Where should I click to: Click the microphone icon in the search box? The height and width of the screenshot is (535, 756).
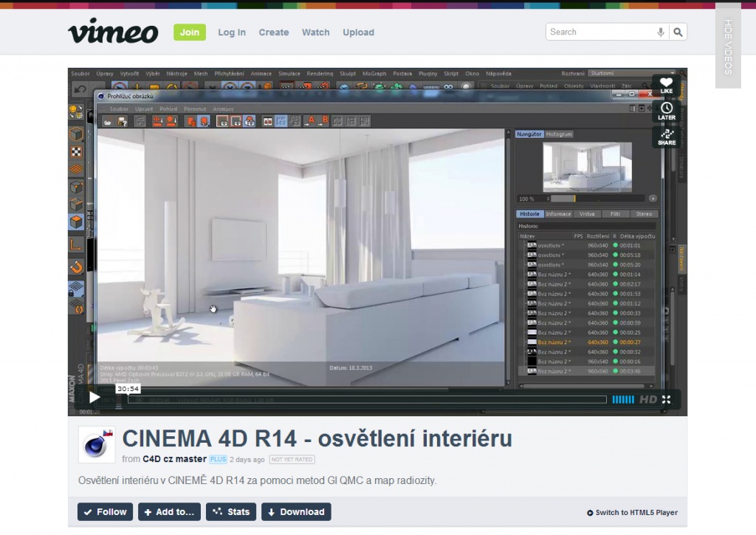point(661,32)
